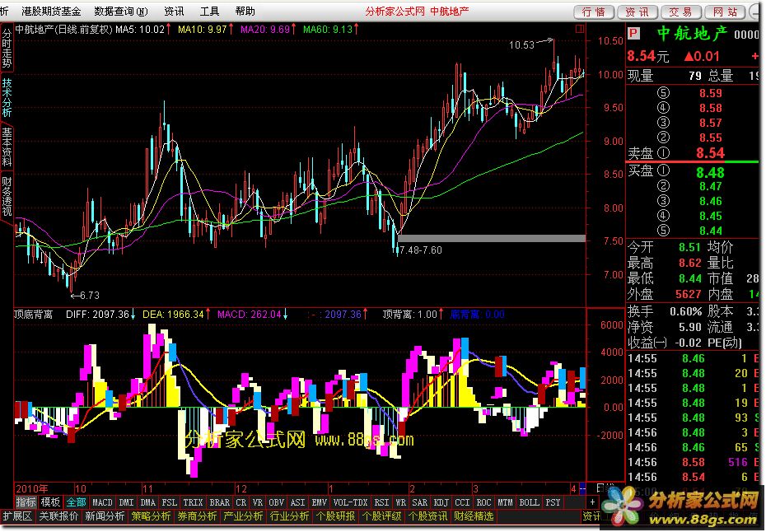Open the 个股评级 tab

tap(381, 516)
